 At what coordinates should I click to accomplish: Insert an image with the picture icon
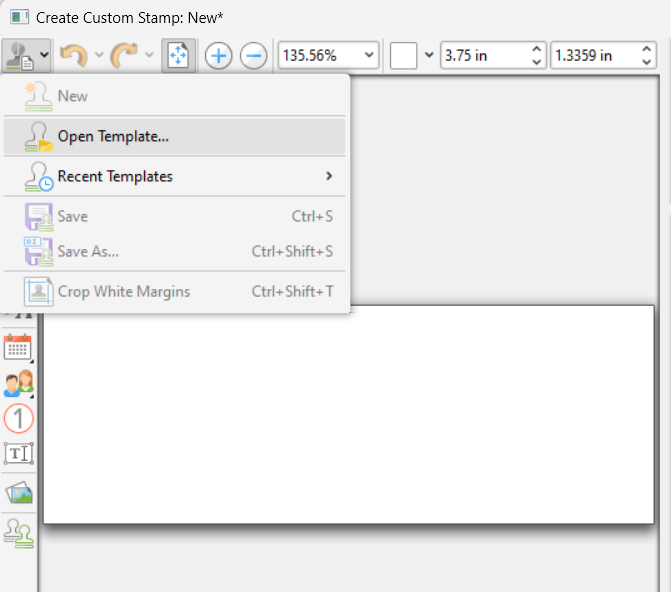click(x=18, y=491)
